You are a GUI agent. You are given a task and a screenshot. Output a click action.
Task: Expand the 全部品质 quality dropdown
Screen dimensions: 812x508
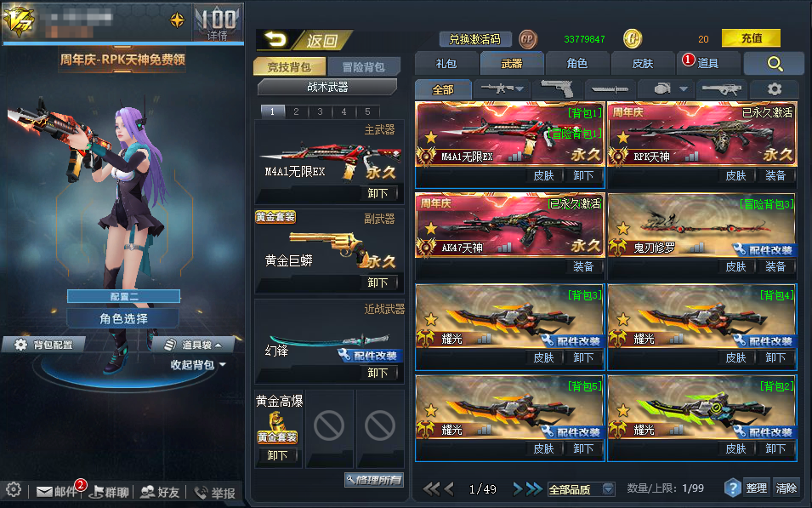coord(581,489)
